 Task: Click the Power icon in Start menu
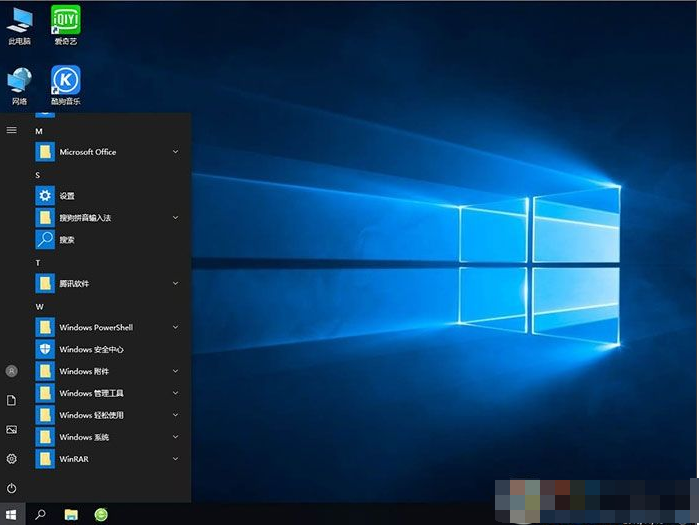(12, 488)
